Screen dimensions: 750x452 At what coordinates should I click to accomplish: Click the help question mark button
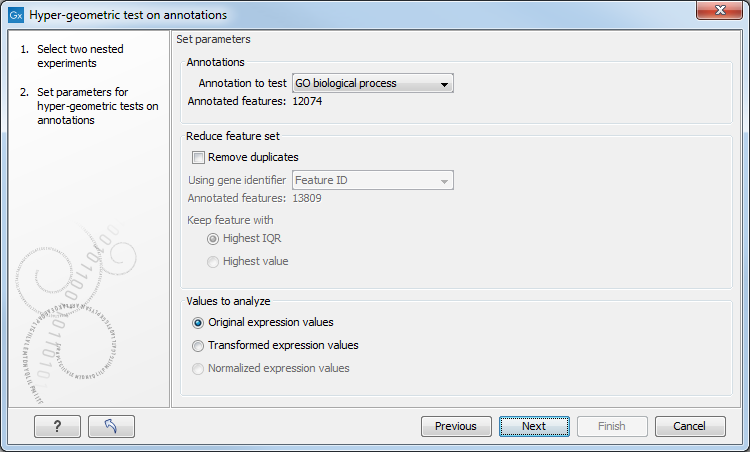pyautogui.click(x=57, y=426)
